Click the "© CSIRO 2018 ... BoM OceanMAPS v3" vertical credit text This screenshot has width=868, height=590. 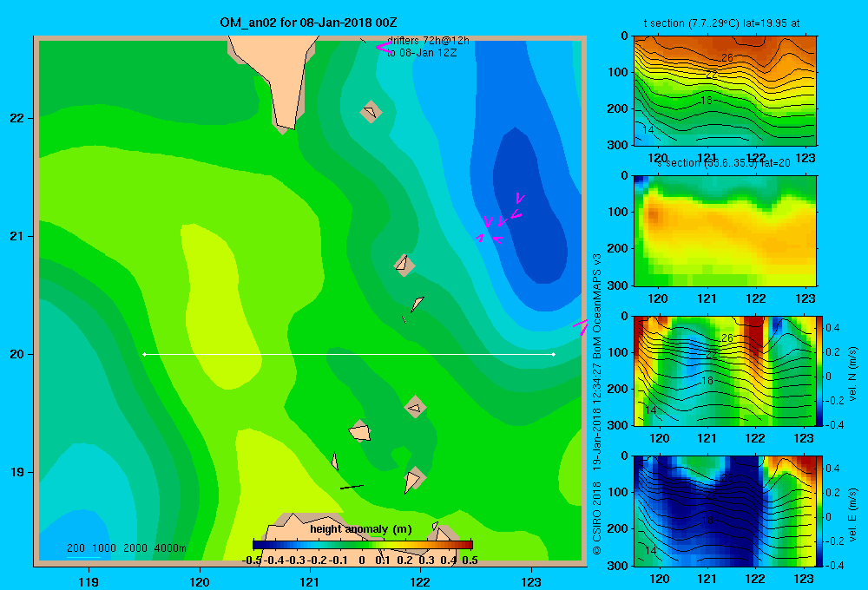point(597,404)
